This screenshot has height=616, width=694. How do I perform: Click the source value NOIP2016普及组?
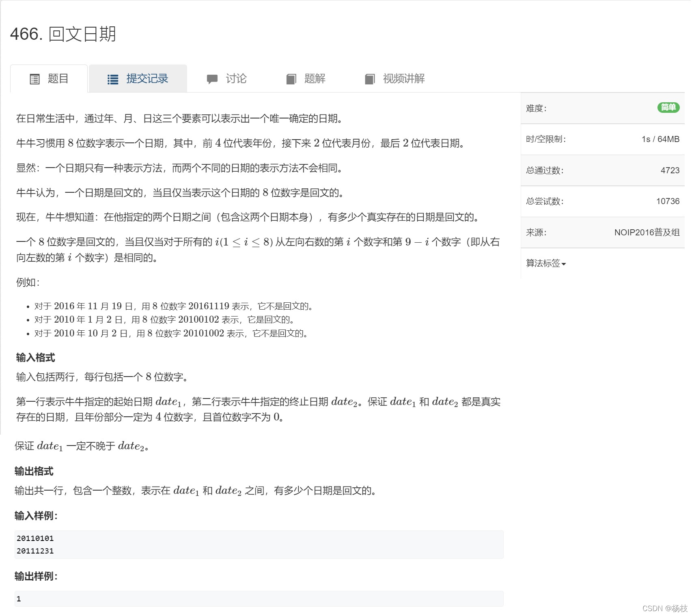[x=647, y=233]
